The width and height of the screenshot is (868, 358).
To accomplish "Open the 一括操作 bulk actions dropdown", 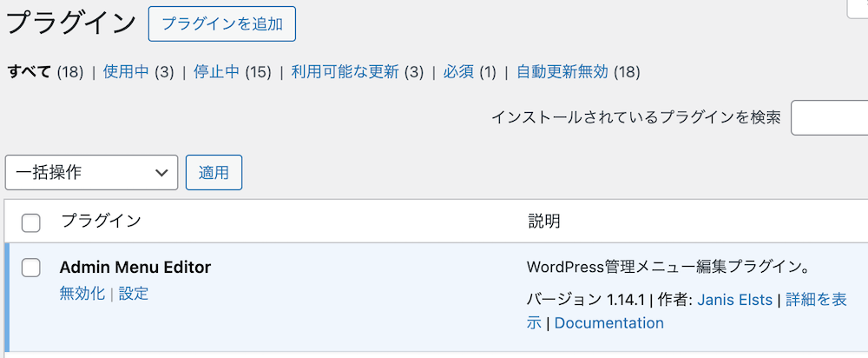I will 91,172.
